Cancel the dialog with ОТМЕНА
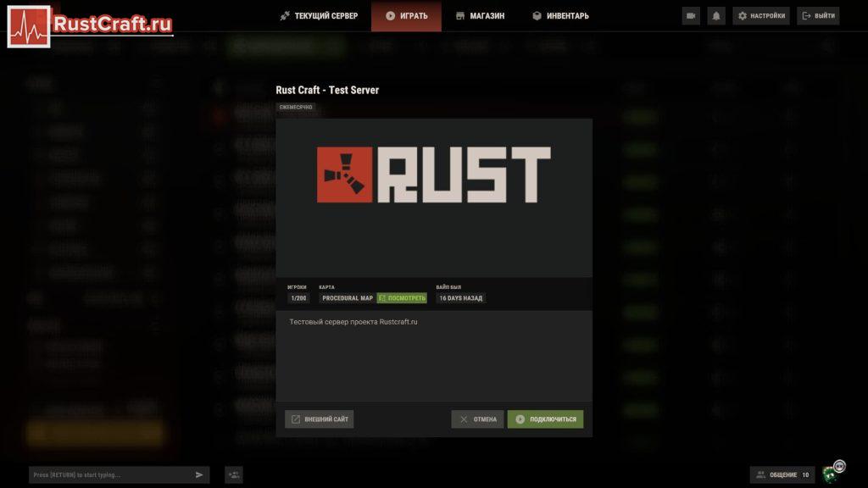868x488 pixels. pyautogui.click(x=477, y=419)
